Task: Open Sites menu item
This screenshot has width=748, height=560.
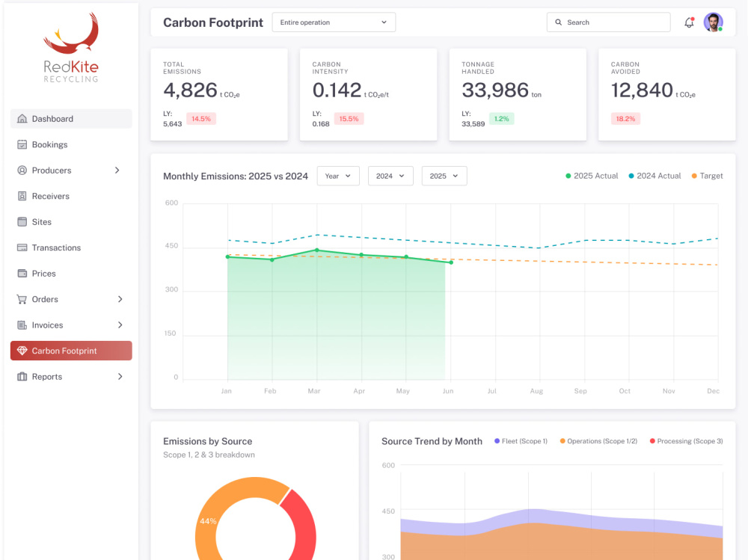Action: pos(71,221)
